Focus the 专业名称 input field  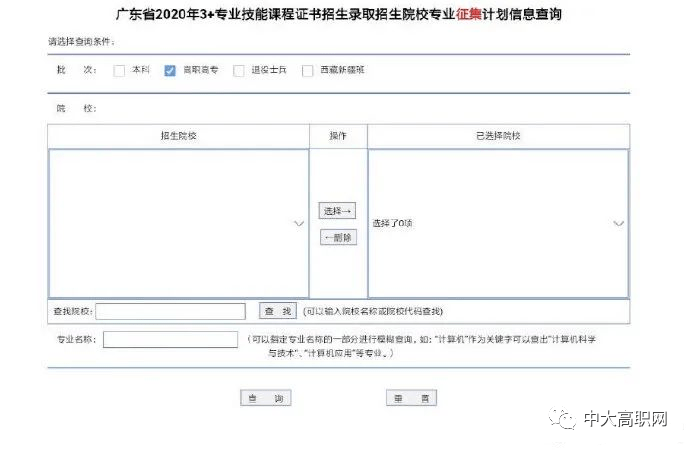171,339
